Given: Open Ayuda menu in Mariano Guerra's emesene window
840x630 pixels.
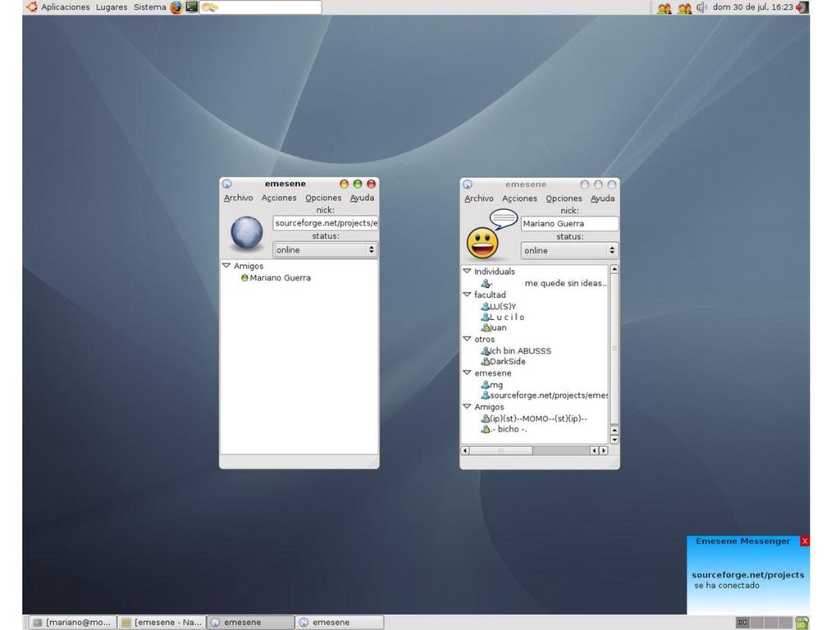Looking at the screenshot, I should [x=603, y=199].
